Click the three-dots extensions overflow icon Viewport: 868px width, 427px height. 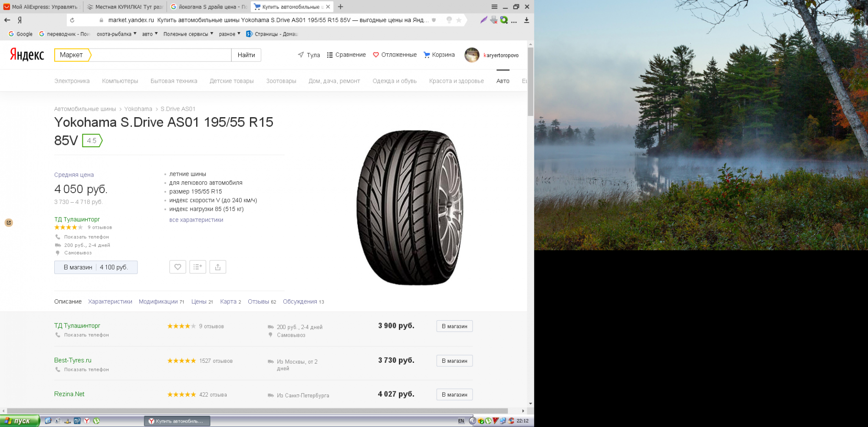(x=514, y=20)
